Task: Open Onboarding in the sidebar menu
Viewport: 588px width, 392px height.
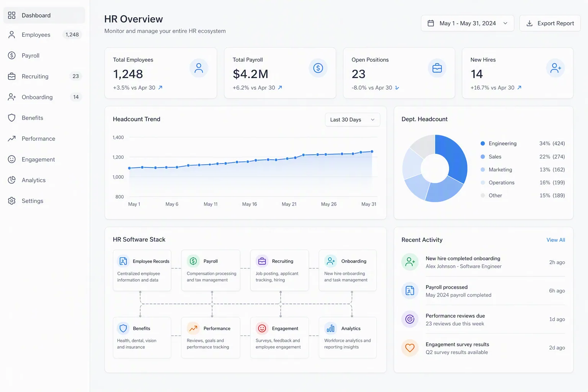Action: [44, 97]
